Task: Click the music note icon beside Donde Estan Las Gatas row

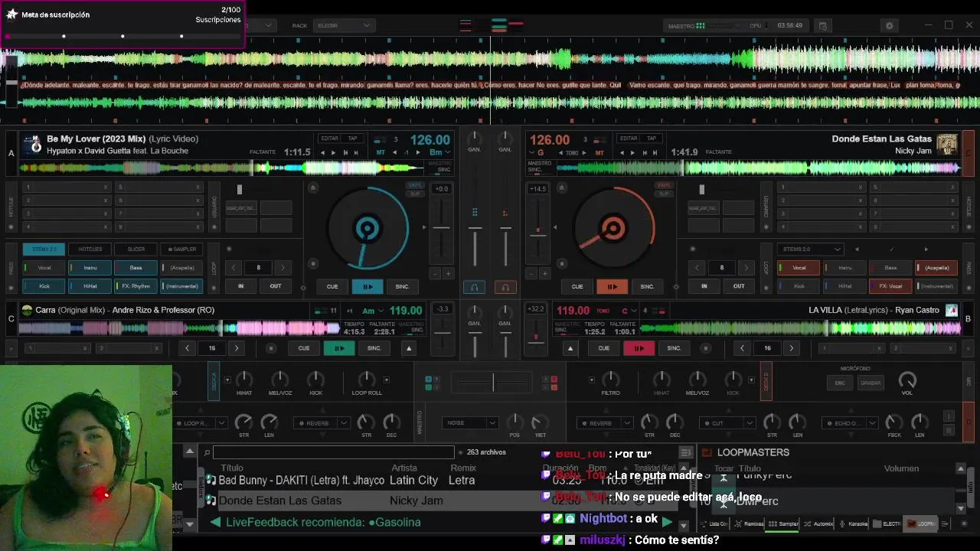Action: (x=211, y=500)
